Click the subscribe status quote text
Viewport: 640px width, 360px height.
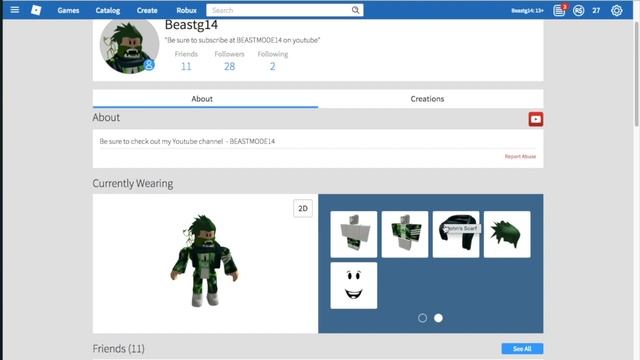coord(242,40)
